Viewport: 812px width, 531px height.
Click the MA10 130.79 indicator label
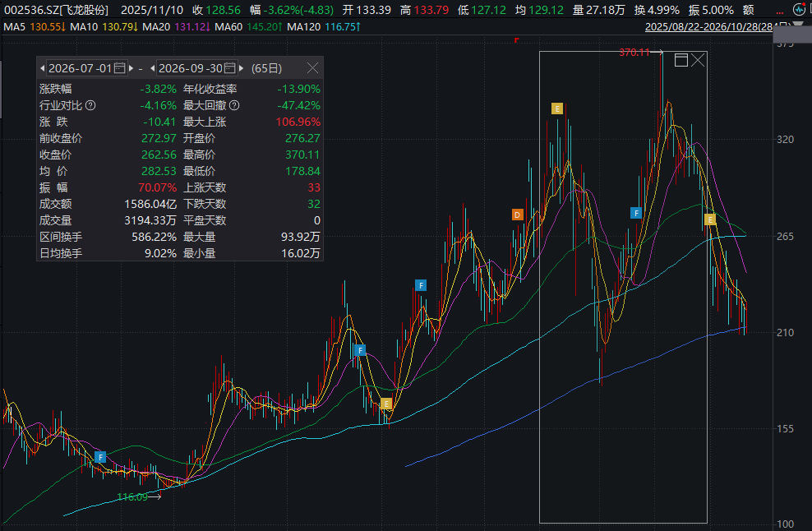tap(104, 26)
